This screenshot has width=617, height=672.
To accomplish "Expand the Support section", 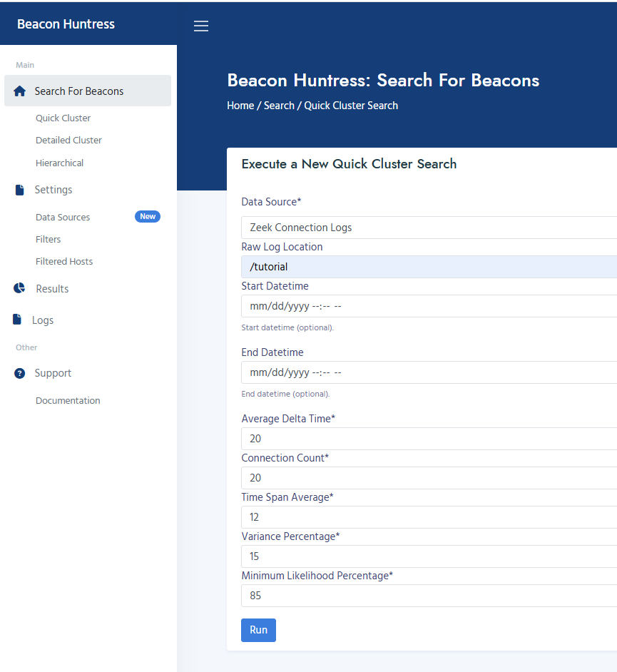I will [53, 373].
